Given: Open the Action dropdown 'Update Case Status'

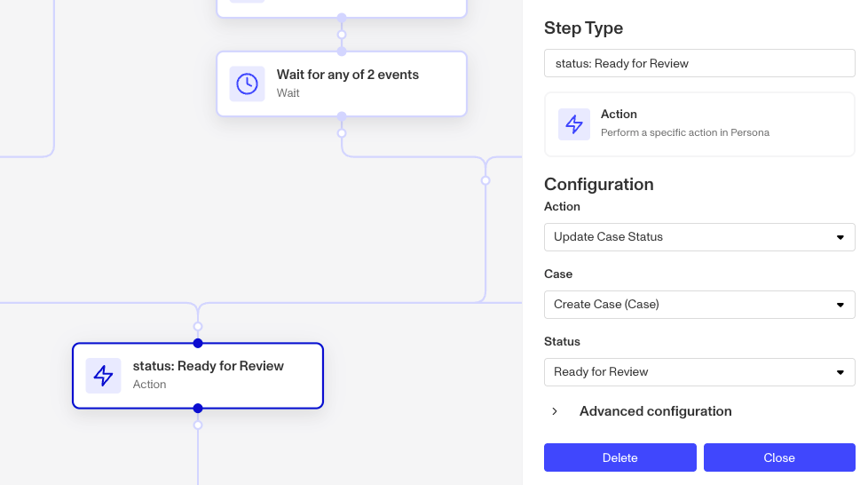Looking at the screenshot, I should [x=699, y=236].
